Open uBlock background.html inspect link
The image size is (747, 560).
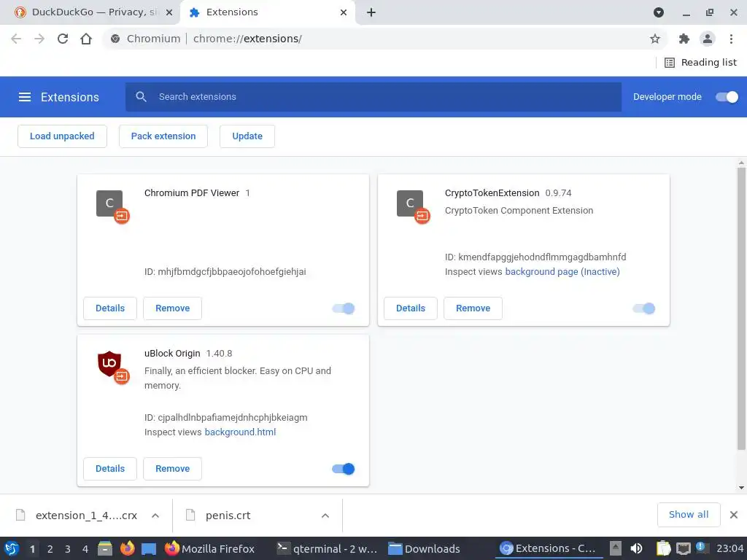point(240,432)
